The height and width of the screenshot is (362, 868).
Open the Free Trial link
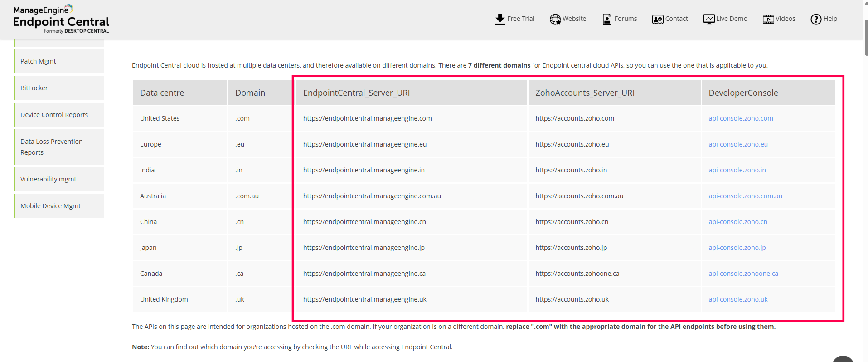[521, 19]
